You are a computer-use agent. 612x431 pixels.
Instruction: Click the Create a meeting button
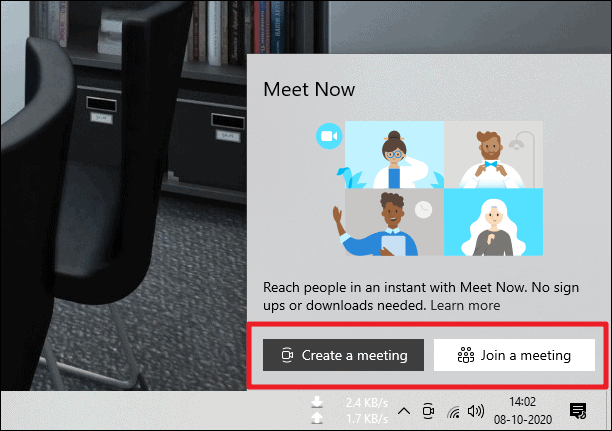point(343,355)
